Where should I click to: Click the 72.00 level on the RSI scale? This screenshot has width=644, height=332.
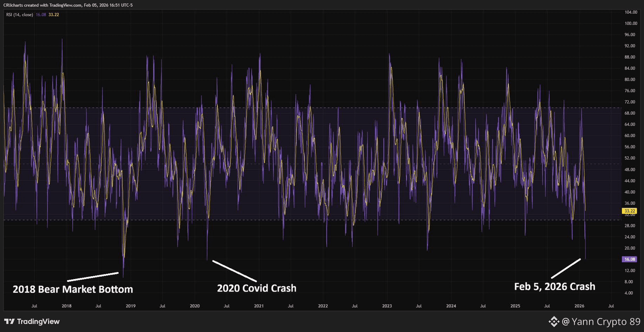pyautogui.click(x=630, y=102)
